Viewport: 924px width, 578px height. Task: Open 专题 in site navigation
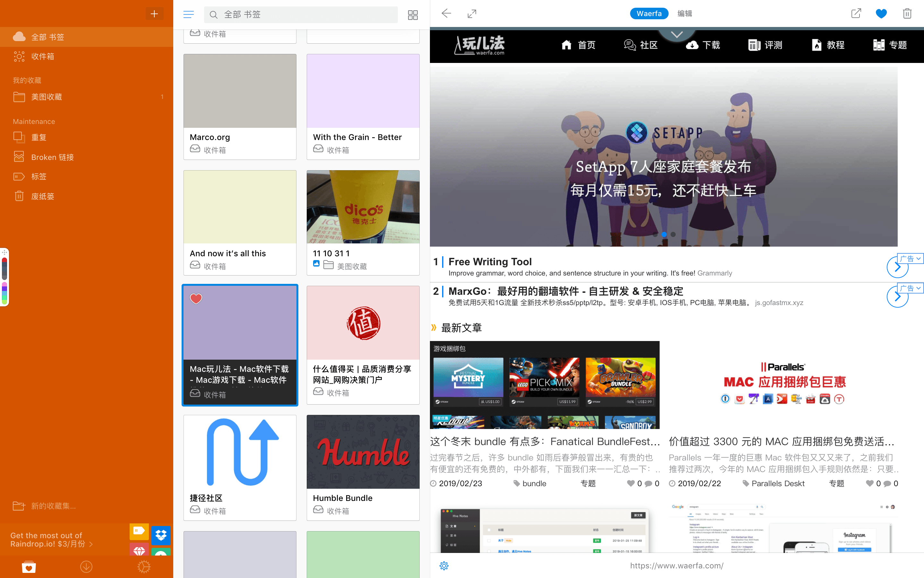click(x=890, y=45)
